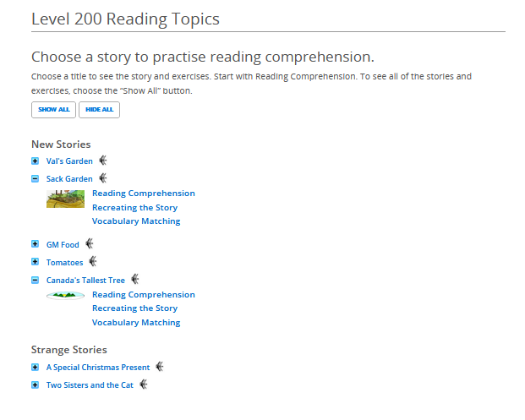Click the audio icon next to Tomatoes
The height and width of the screenshot is (420, 525).
(93, 262)
